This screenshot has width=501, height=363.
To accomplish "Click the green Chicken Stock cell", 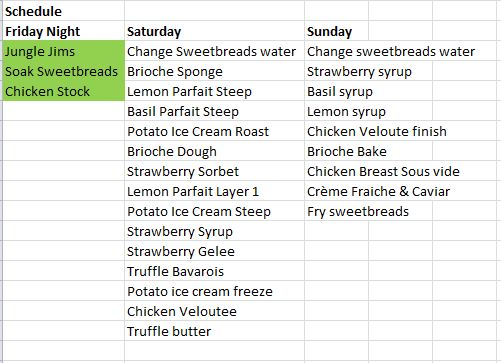I will pos(63,91).
